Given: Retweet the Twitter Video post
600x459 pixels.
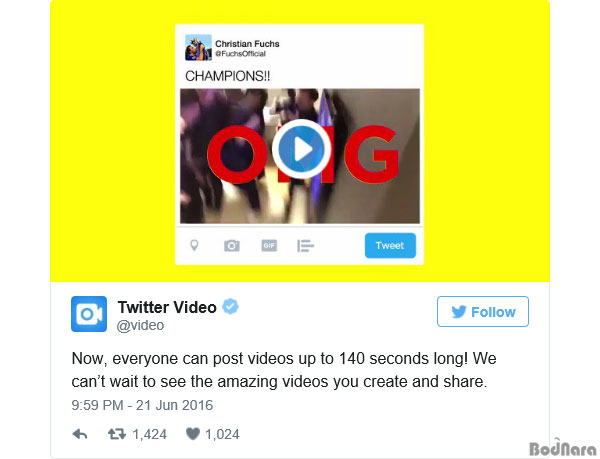Looking at the screenshot, I should tap(117, 434).
